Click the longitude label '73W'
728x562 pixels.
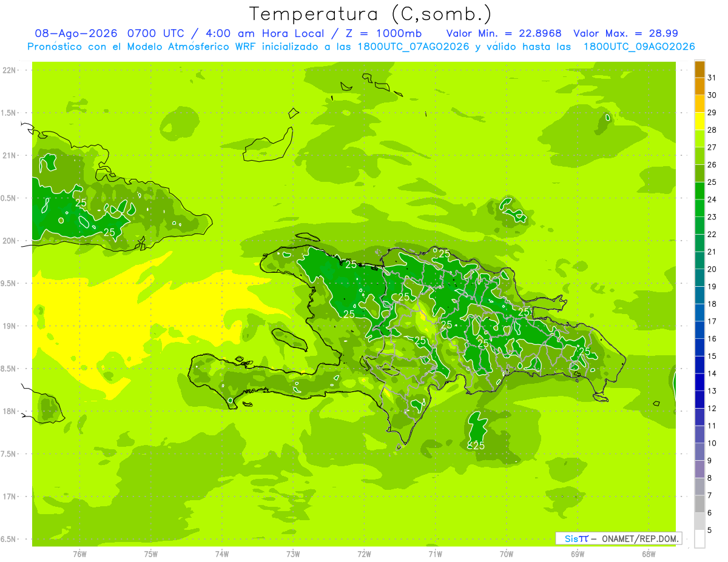[x=293, y=554]
